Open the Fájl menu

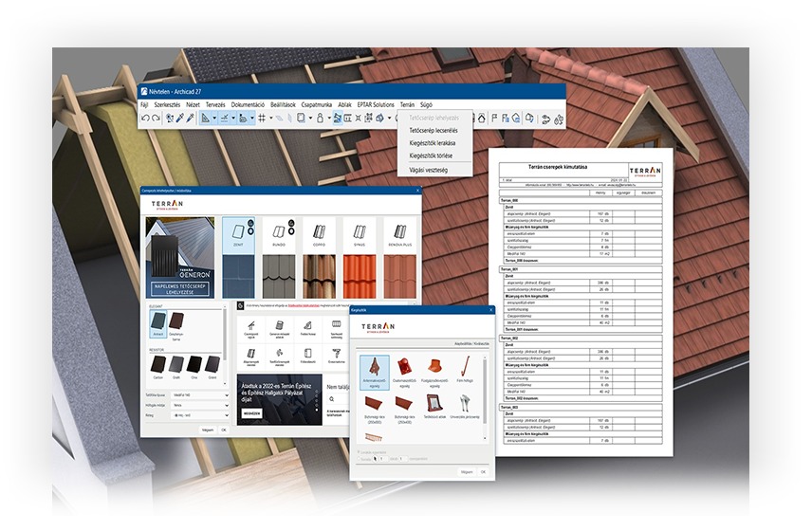(144, 104)
